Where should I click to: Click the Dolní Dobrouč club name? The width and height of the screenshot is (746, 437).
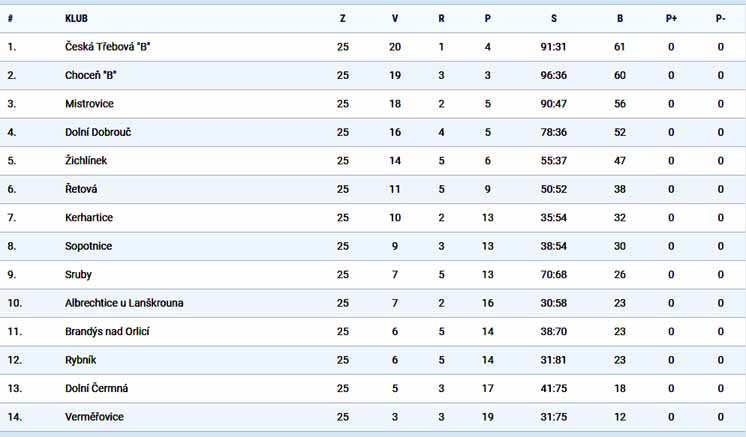click(x=98, y=132)
